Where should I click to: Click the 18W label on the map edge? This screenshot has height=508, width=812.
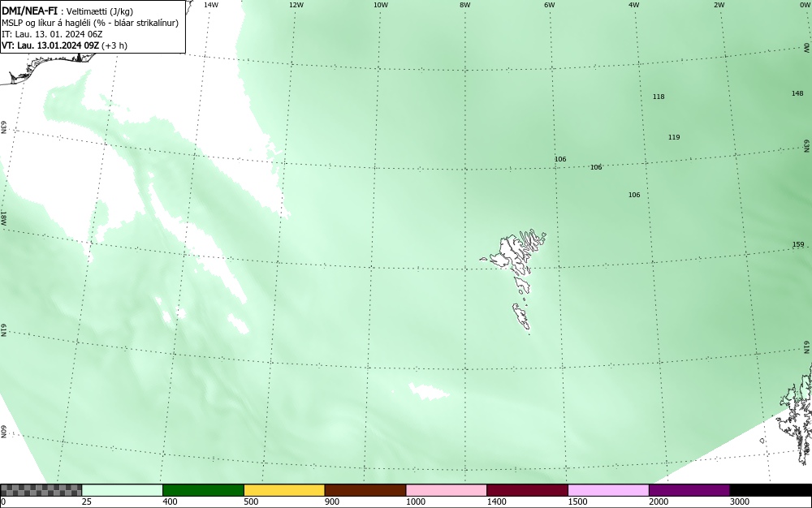tap(3, 217)
